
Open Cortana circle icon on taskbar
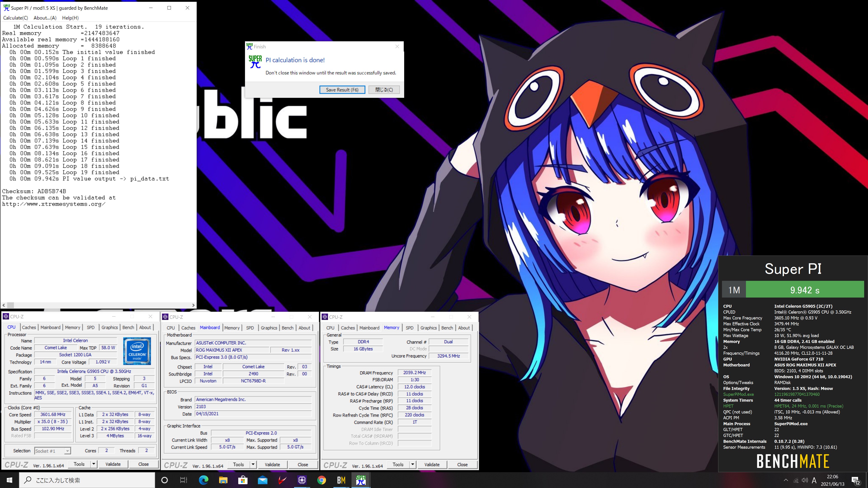point(164,480)
